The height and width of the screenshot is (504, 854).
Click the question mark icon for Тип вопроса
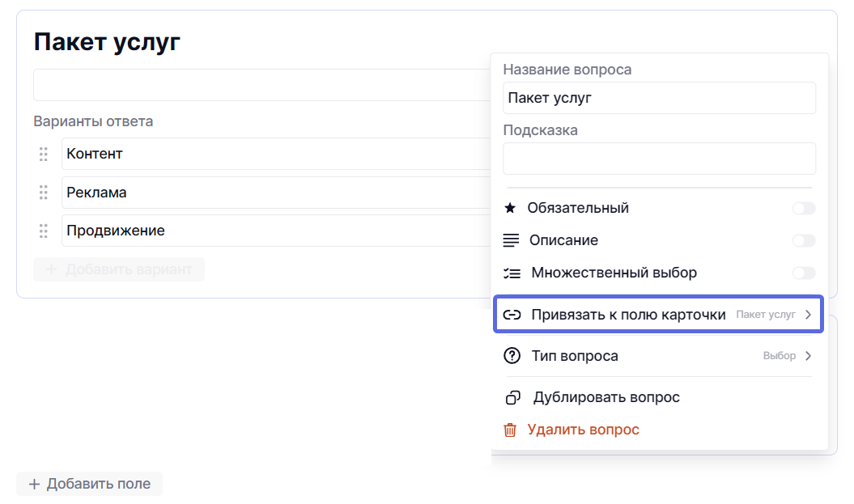tap(512, 356)
